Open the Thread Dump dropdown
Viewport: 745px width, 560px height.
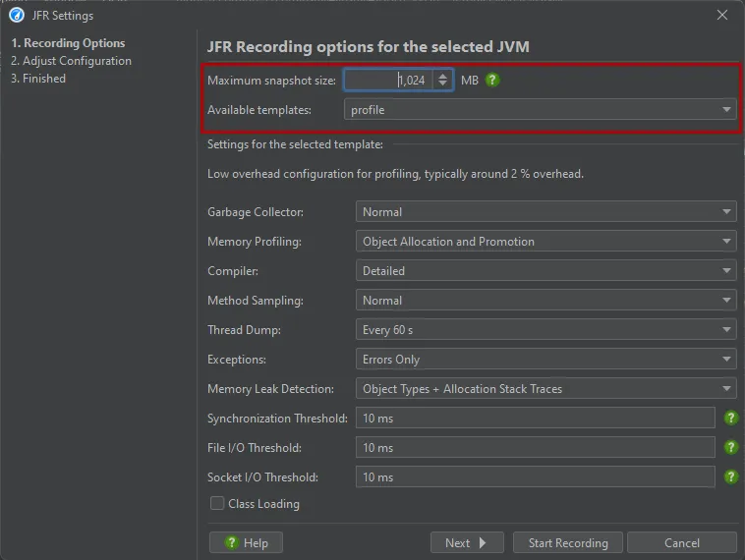[x=545, y=330]
